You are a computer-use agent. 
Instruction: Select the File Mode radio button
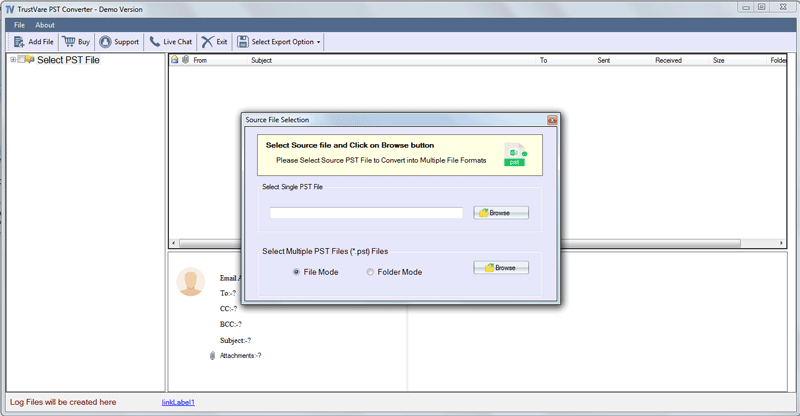tap(296, 272)
